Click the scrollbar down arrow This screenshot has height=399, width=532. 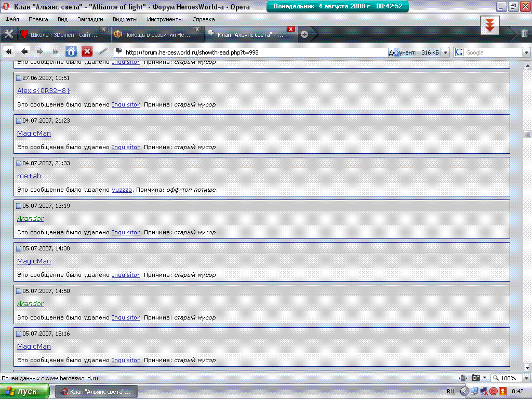(x=527, y=368)
